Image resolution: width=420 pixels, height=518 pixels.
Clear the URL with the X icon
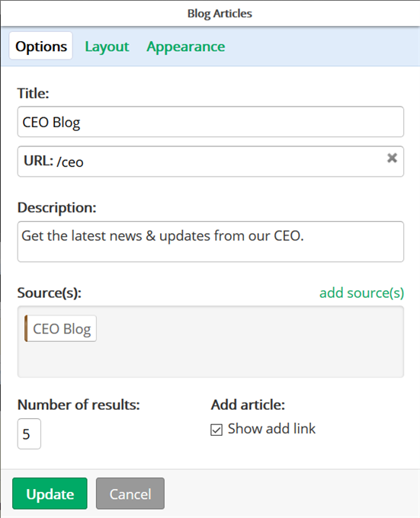(392, 158)
